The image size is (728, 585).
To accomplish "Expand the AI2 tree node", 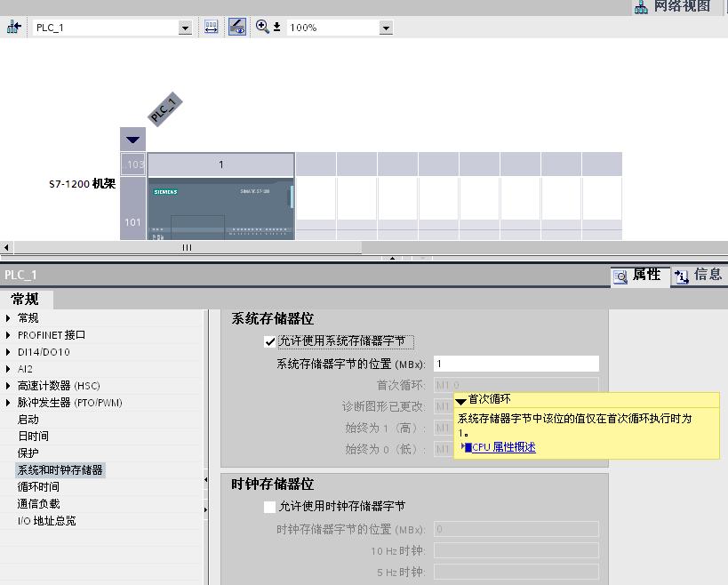I will (x=8, y=369).
